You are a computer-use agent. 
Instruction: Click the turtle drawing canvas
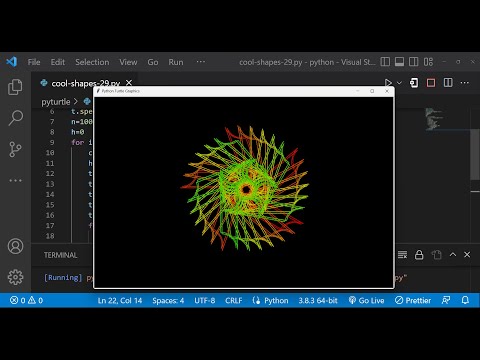(244, 192)
